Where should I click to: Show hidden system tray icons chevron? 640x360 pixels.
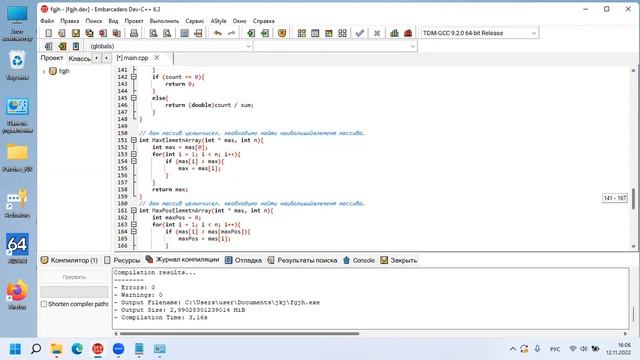point(513,349)
